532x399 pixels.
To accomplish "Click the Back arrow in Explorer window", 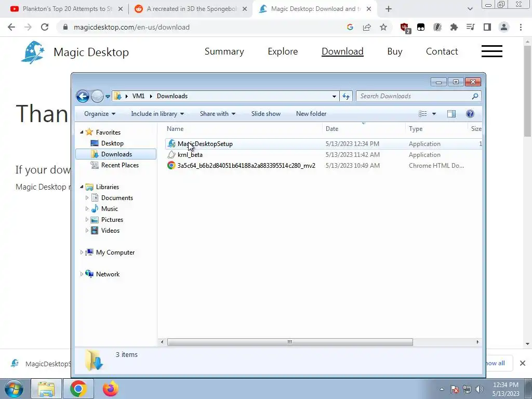I will click(83, 96).
